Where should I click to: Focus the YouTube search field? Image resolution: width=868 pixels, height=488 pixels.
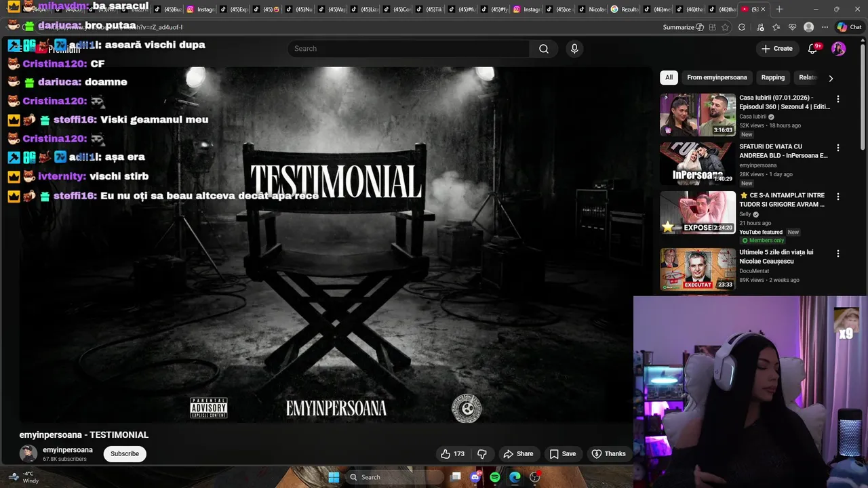click(409, 49)
